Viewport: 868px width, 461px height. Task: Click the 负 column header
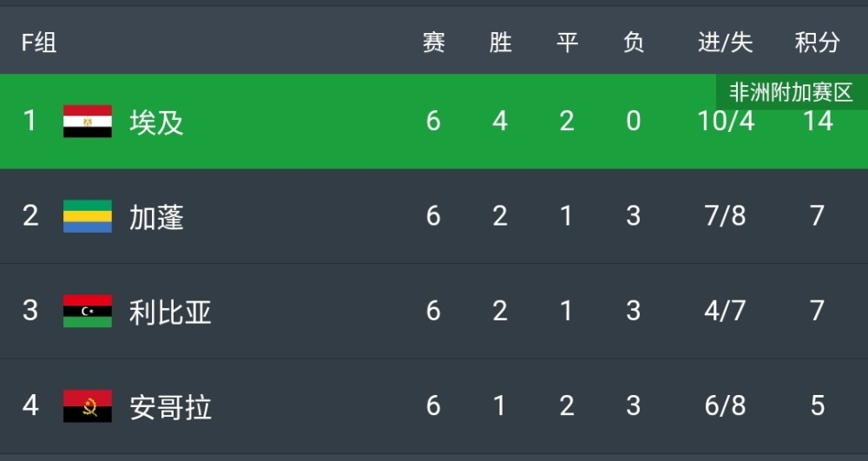coord(634,42)
